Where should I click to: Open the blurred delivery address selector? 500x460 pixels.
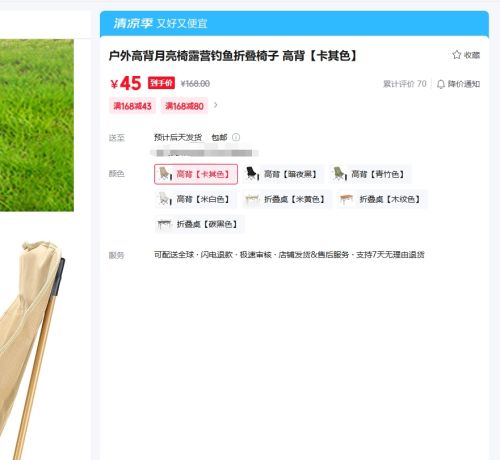coord(204,153)
